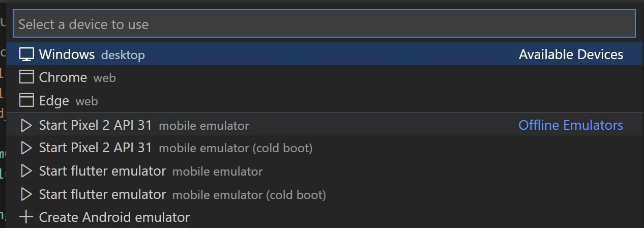Click the 'desktop' description next to Windows
644x228 pixels.
(x=123, y=55)
